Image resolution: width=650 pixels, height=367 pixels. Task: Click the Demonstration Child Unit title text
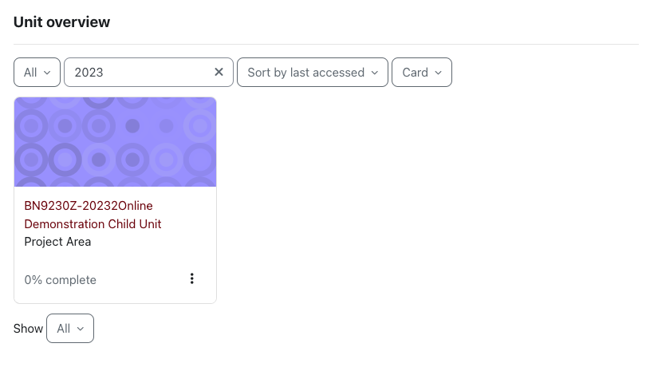click(92, 224)
